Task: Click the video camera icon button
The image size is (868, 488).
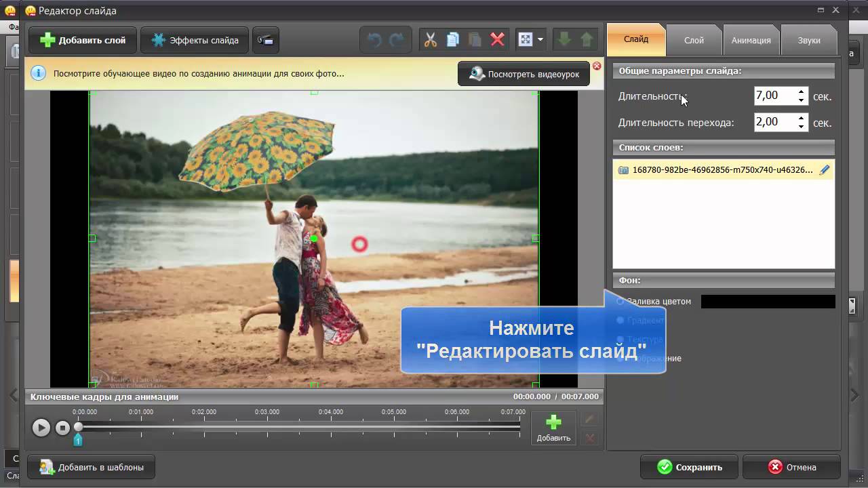Action: [x=265, y=40]
